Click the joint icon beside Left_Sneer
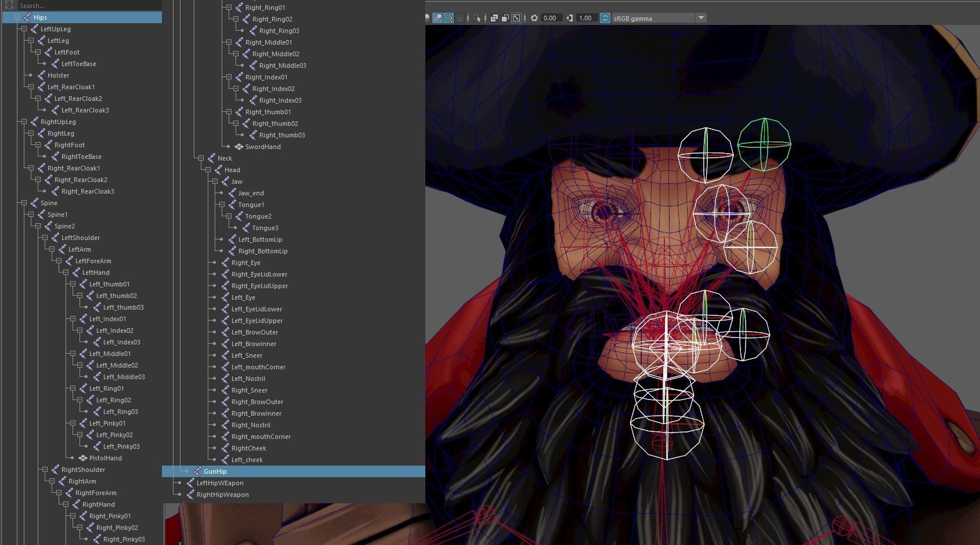 [x=225, y=355]
